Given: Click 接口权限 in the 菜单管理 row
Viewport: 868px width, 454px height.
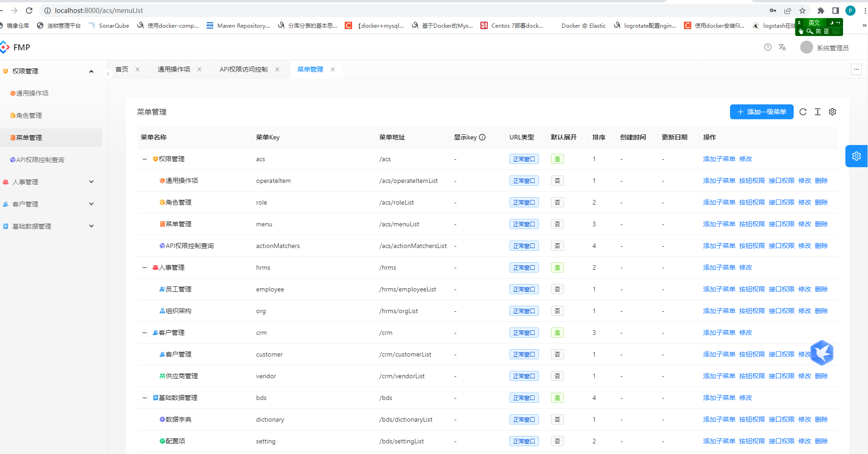Looking at the screenshot, I should click(782, 224).
